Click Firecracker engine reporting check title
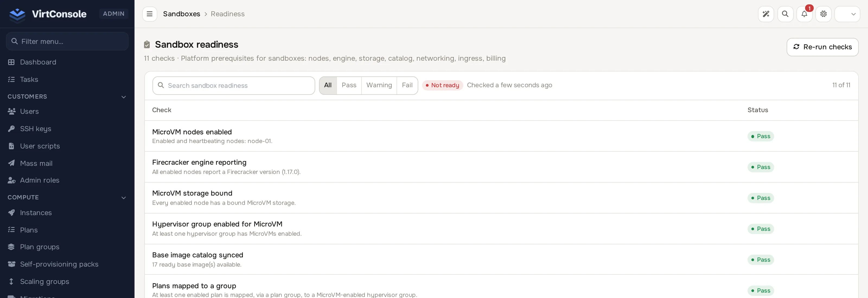Screen dimensions: 868x298 [199, 162]
